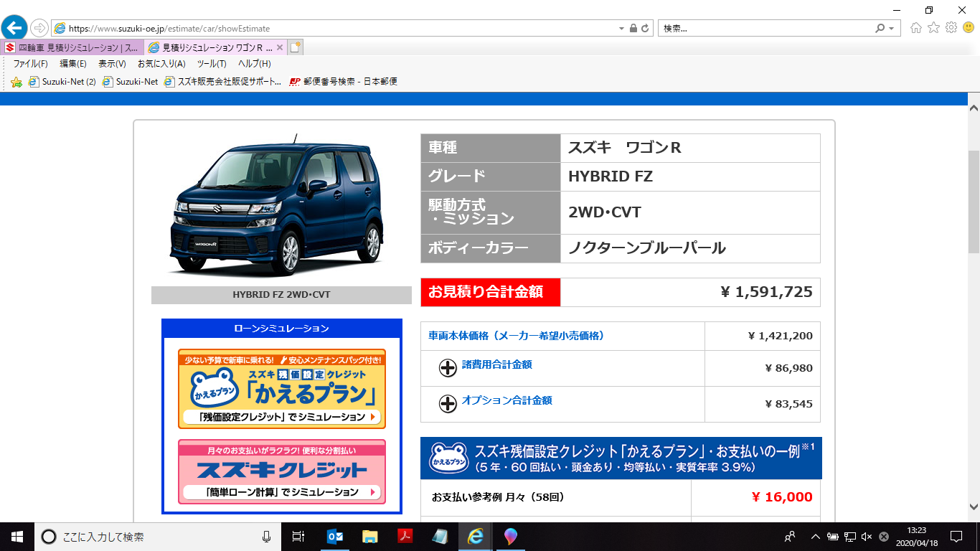
Task: Click the add-to-favorites-bar star icon
Action: click(x=17, y=82)
